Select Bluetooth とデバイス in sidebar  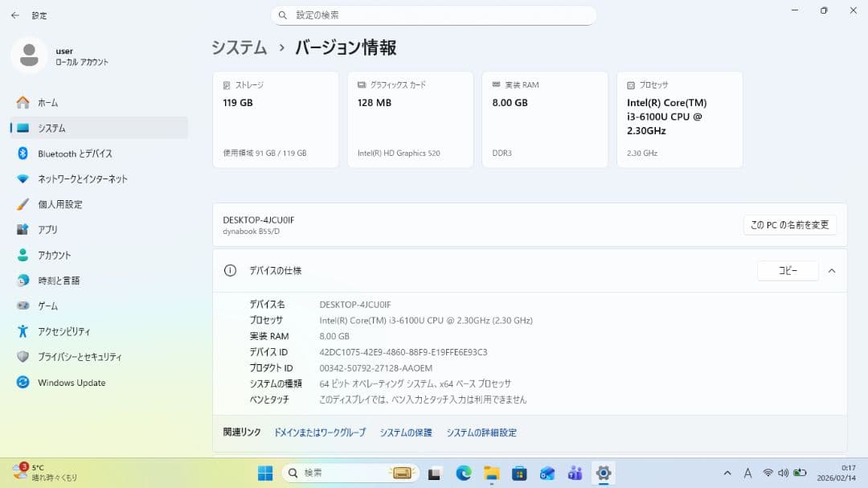(x=75, y=154)
